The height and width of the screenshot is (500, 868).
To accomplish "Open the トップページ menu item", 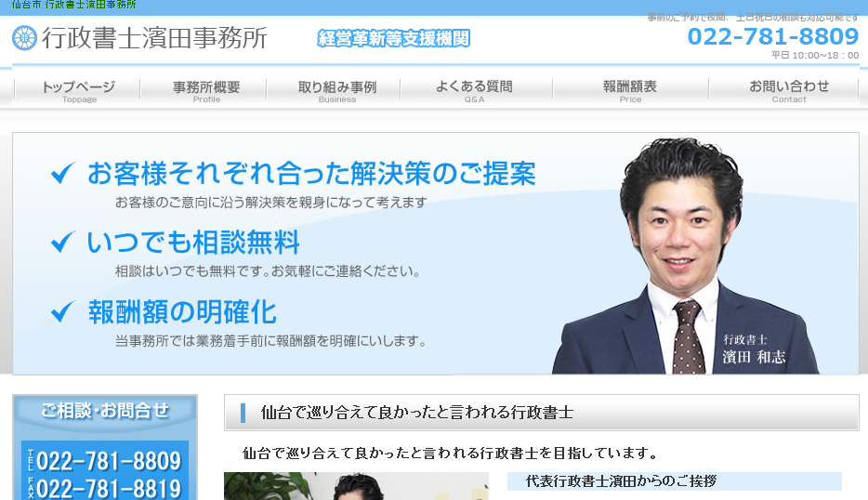I will pos(78,91).
